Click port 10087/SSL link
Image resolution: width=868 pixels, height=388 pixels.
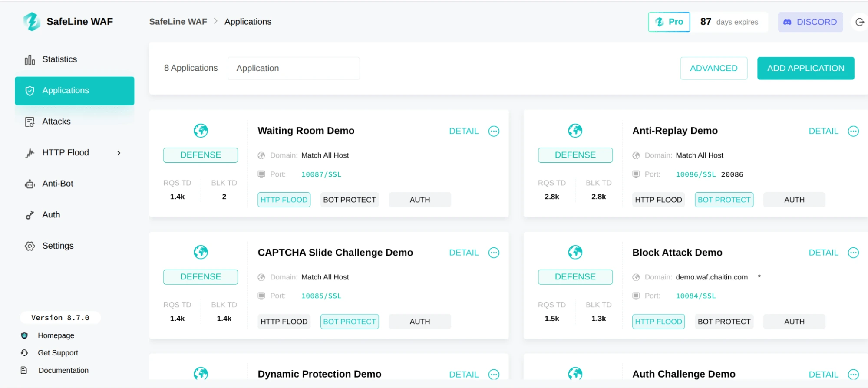(x=321, y=174)
